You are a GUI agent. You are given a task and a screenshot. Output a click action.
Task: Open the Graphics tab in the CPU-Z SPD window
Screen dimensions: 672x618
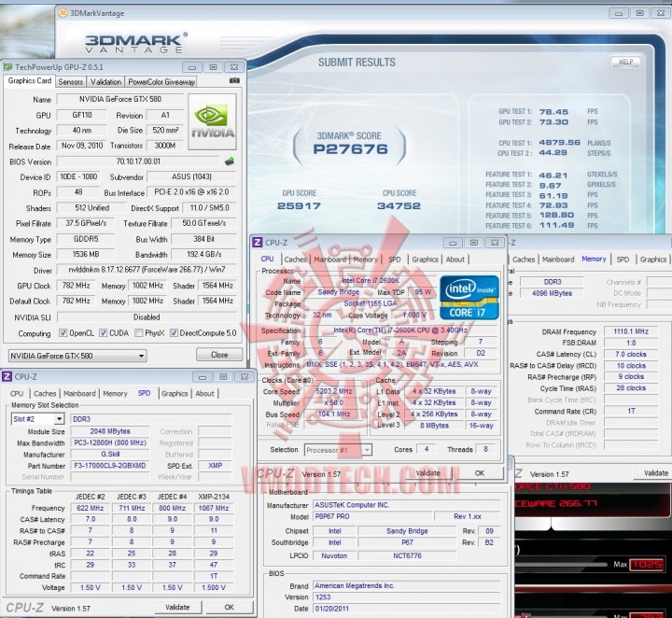[x=175, y=393]
